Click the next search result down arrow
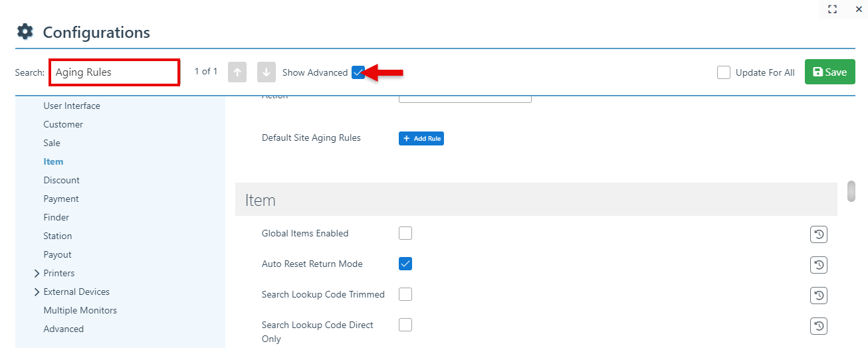 click(x=266, y=72)
